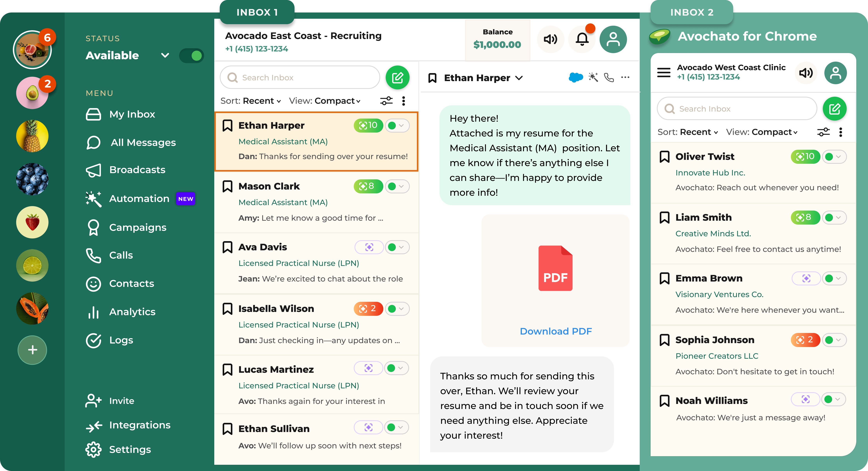Open the magic wand automation icon in chat header

click(x=593, y=78)
